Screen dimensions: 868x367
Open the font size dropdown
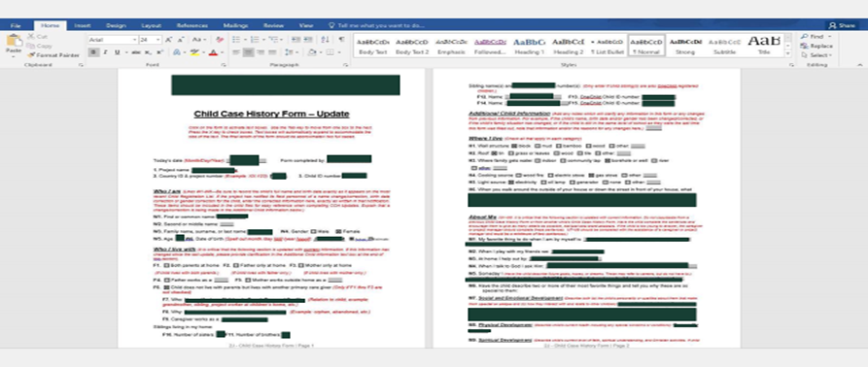coord(158,40)
